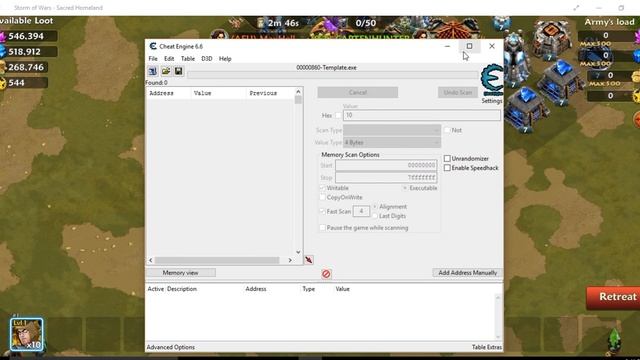Click the Active column header in address table
This screenshot has width=640, height=360.
[156, 289]
